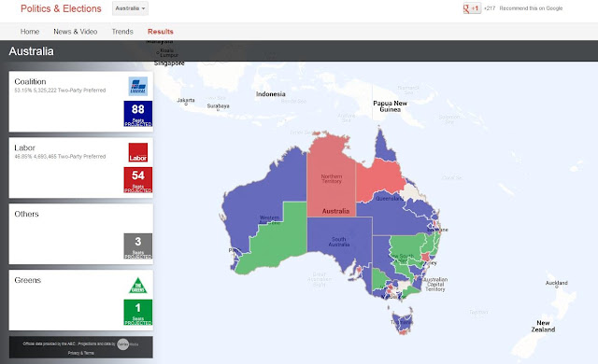
Task: Click the Google +1 button
Action: coord(472,8)
